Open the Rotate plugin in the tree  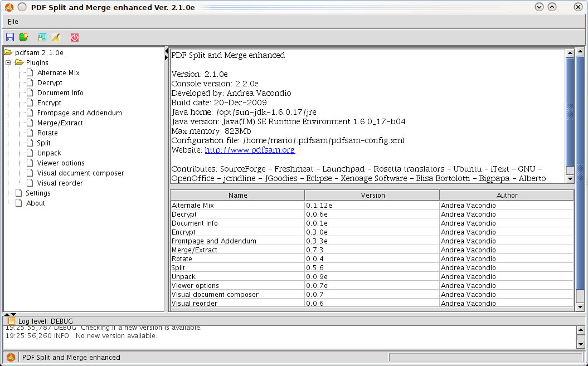[x=47, y=133]
